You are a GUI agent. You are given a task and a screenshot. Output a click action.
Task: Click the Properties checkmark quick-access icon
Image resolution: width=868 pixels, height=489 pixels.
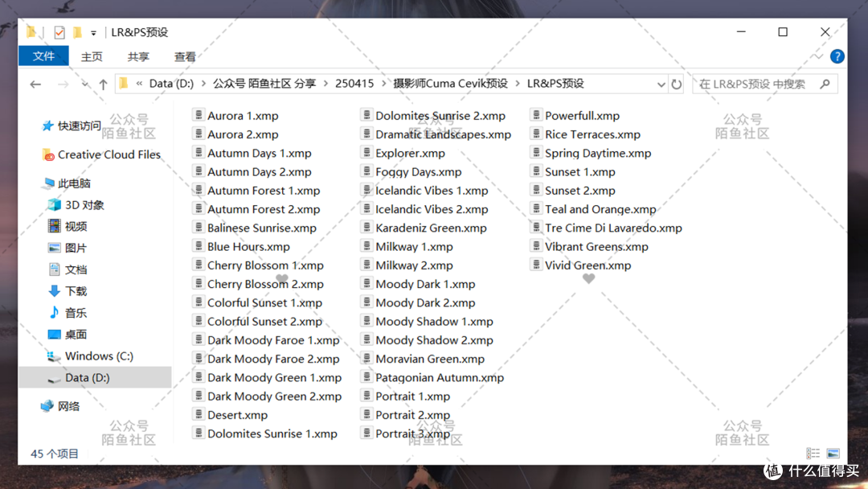point(59,33)
